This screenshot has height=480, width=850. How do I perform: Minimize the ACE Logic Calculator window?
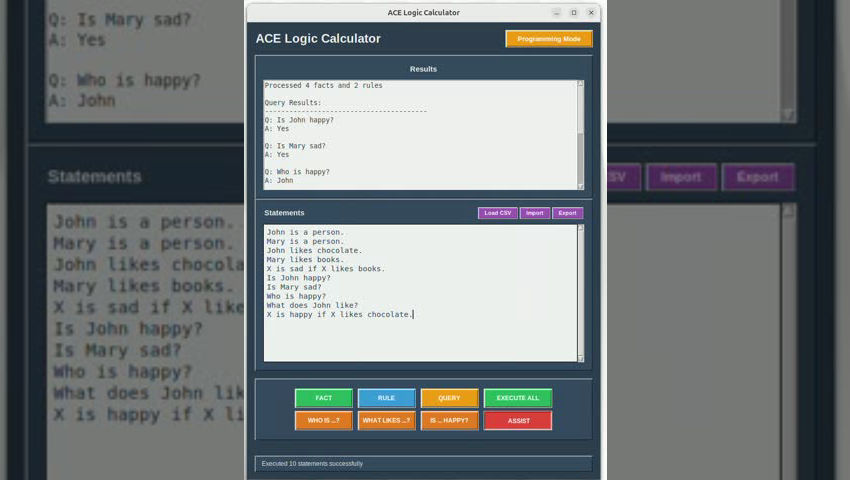pyautogui.click(x=557, y=13)
